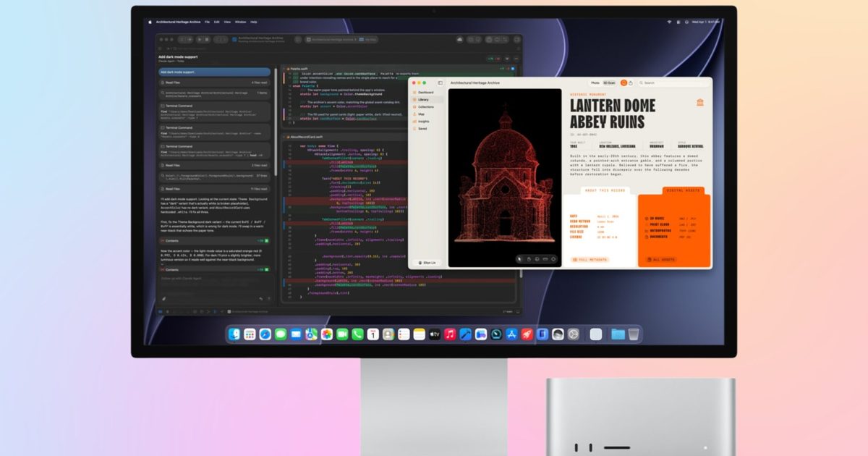Select the 3D Model asset row

coord(671,219)
